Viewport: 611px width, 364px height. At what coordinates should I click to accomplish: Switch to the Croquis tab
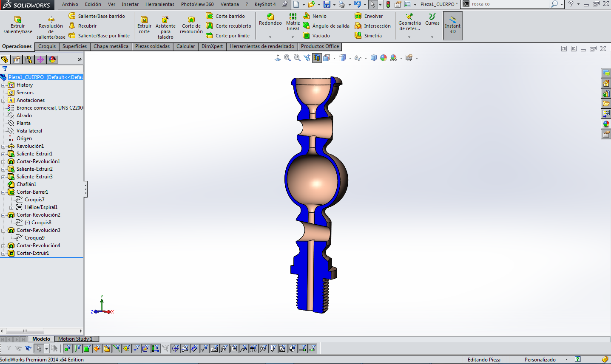point(47,46)
